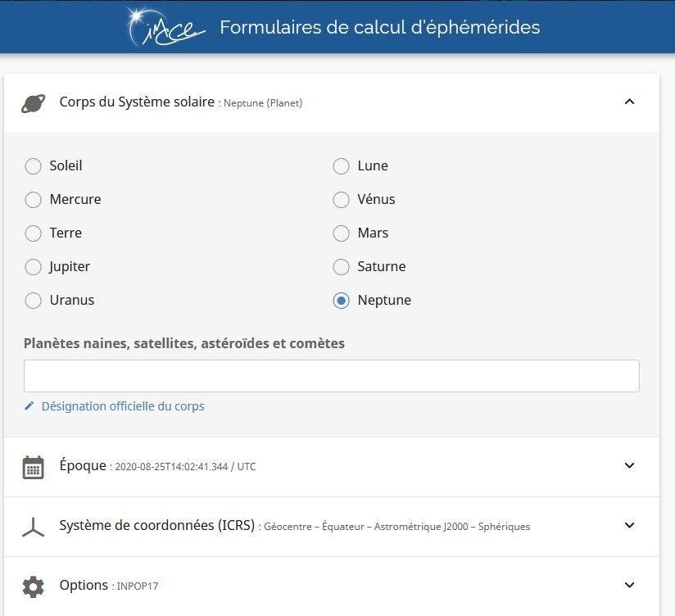675x616 pixels.
Task: Click the coordinate axes icon
Action: [x=33, y=527]
